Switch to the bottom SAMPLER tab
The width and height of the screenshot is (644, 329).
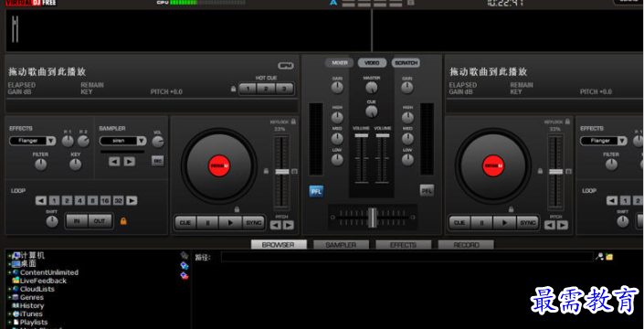[x=341, y=245]
